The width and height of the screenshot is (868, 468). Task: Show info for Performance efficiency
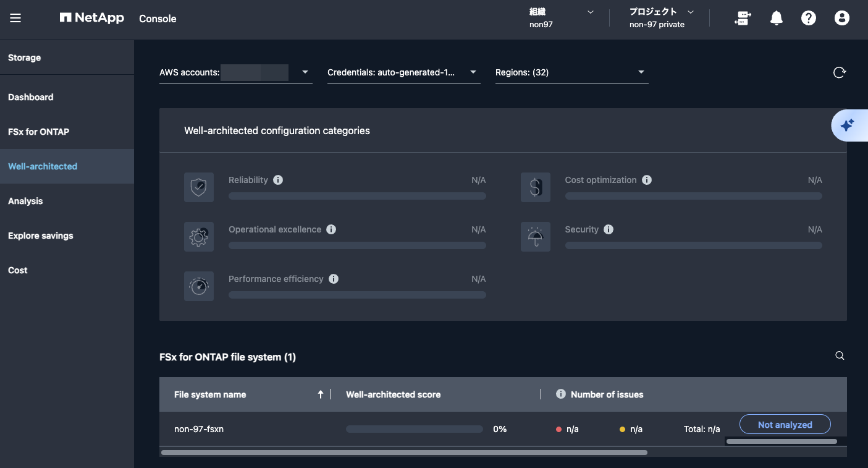coord(334,279)
